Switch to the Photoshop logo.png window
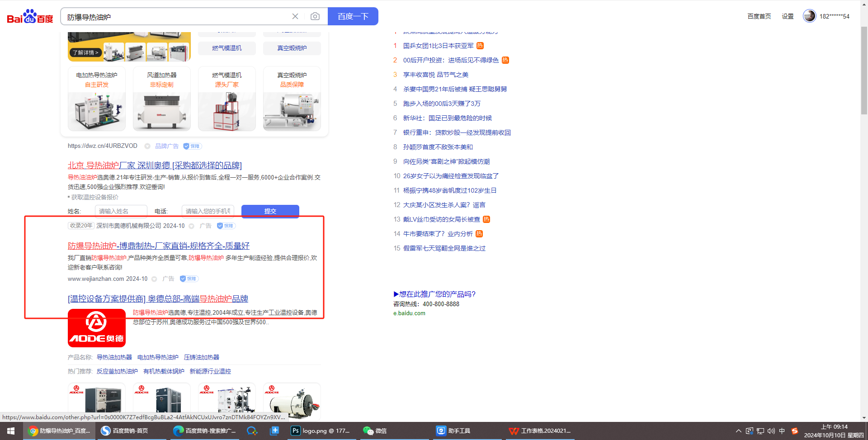The image size is (868, 440). (x=321, y=431)
